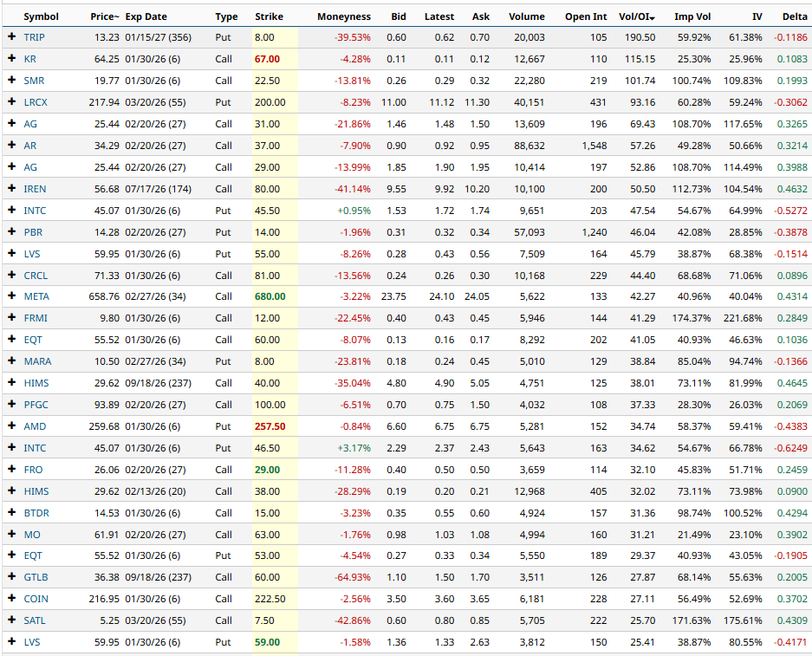The height and width of the screenshot is (656, 812).
Task: Click META strike value 680.00
Action: pos(270,296)
